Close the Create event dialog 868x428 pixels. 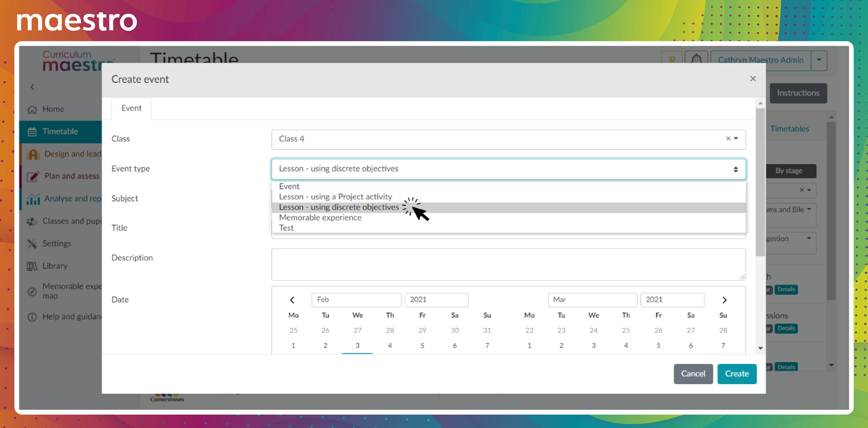click(x=753, y=79)
